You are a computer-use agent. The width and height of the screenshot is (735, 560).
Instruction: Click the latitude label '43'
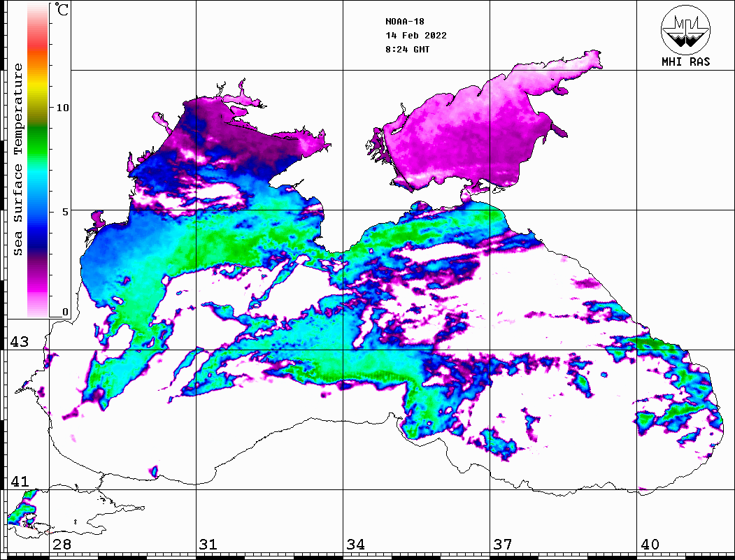[x=20, y=342]
